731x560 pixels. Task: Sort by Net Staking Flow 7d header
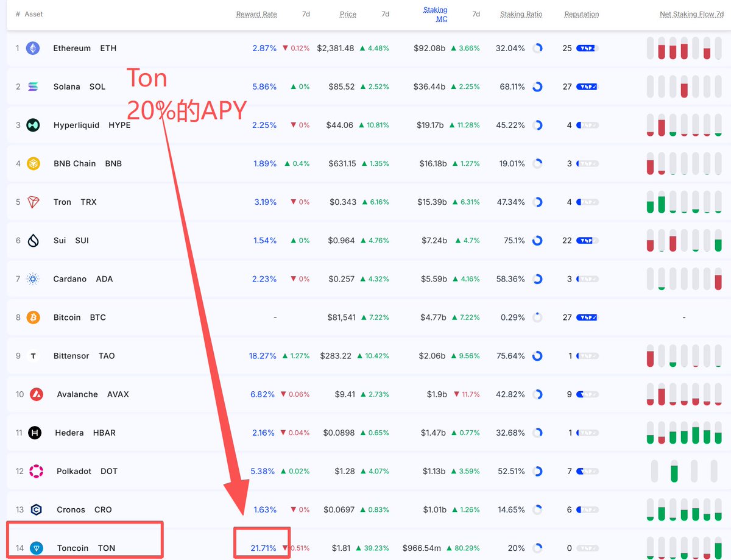click(691, 14)
